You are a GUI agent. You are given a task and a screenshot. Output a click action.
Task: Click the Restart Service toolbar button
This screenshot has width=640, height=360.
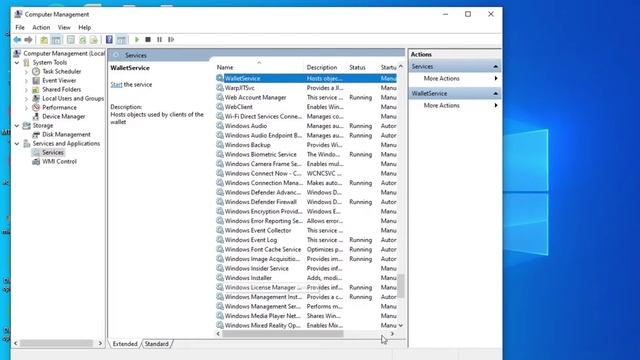(x=171, y=40)
